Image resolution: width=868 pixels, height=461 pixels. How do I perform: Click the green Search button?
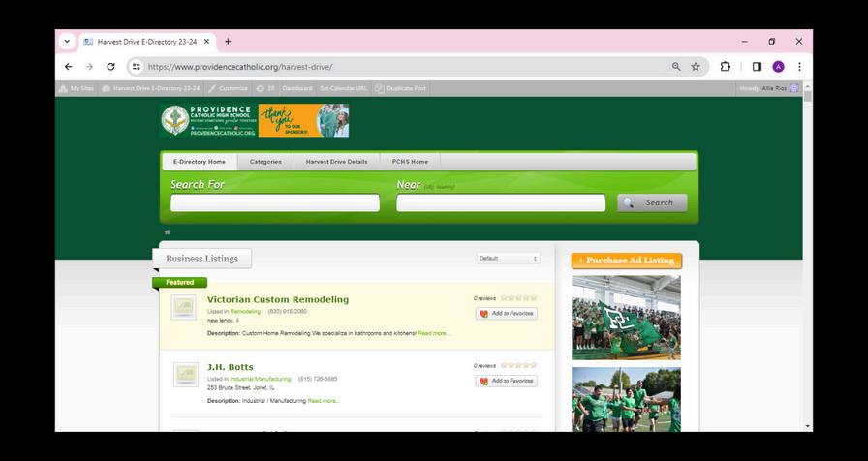click(652, 202)
